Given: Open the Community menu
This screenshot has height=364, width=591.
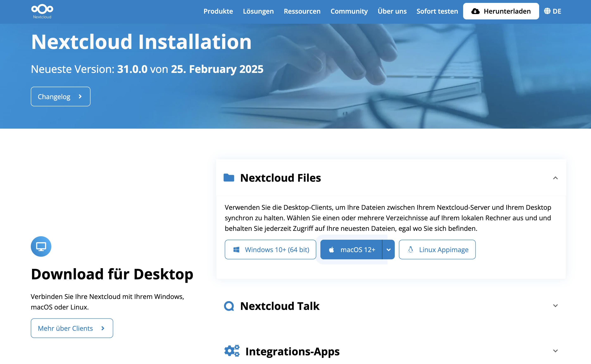Looking at the screenshot, I should coord(349,11).
